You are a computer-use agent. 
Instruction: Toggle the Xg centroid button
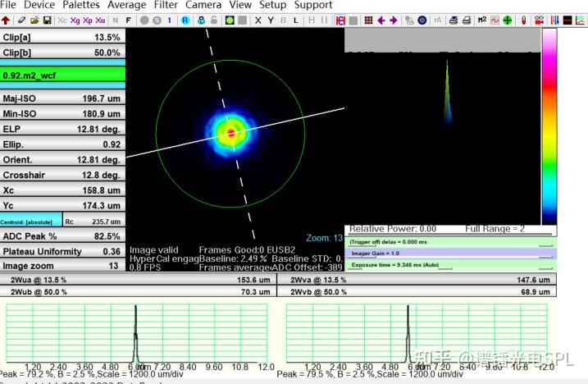(x=75, y=20)
